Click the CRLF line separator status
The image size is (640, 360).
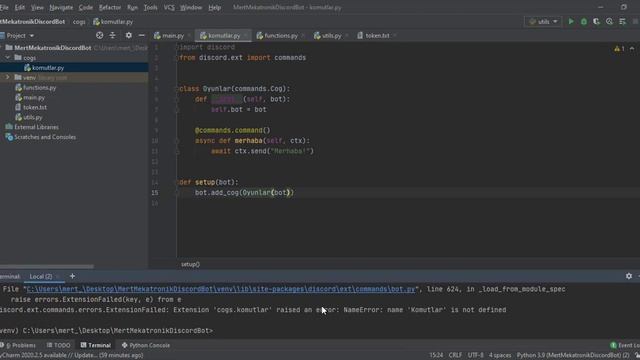[x=455, y=355]
